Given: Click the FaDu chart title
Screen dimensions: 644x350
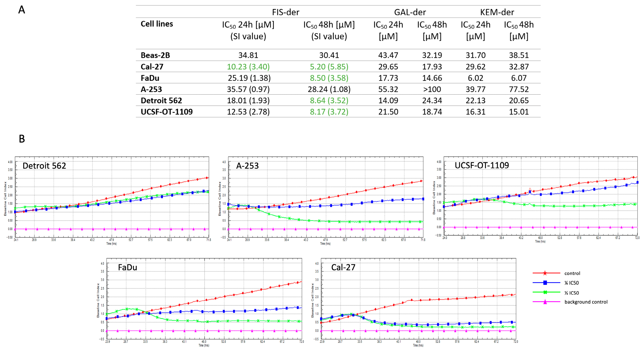Looking at the screenshot, I should (128, 268).
